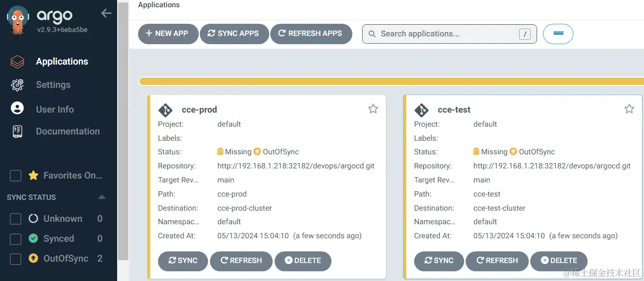Viewport: 644px width, 281px height.
Task: Click the REFRESH APPS button
Action: 311,34
